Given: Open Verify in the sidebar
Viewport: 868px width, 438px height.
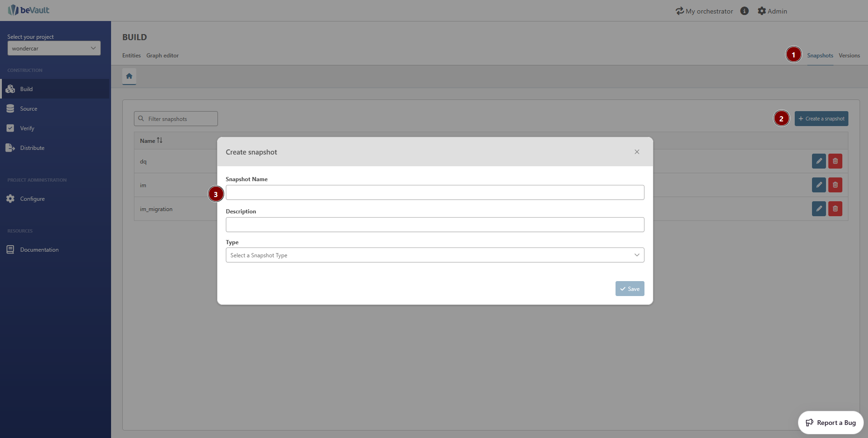Looking at the screenshot, I should click(27, 128).
